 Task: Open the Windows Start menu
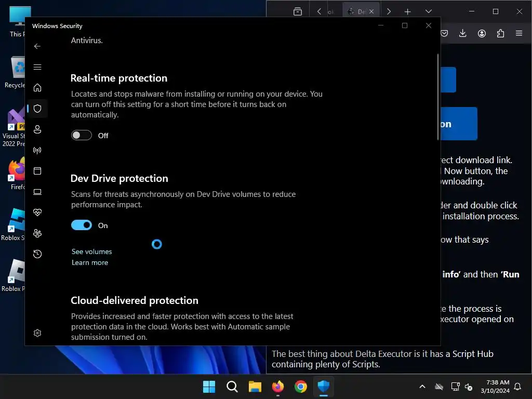(x=209, y=387)
